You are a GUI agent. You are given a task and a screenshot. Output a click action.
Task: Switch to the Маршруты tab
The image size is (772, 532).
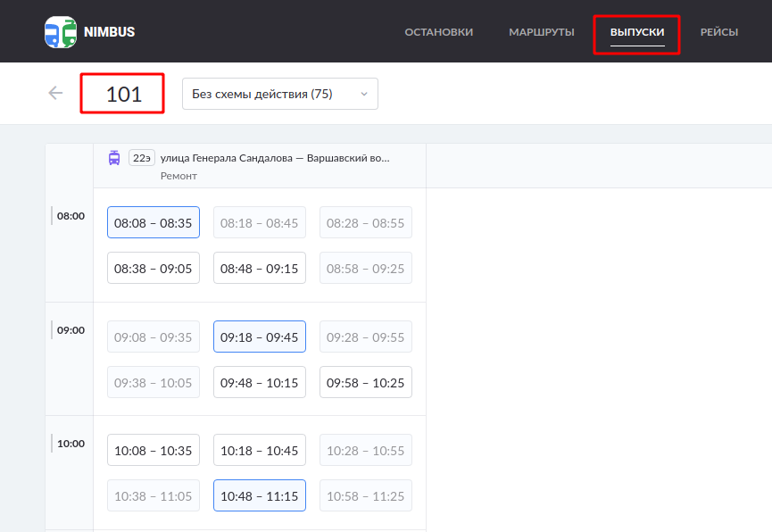(541, 32)
